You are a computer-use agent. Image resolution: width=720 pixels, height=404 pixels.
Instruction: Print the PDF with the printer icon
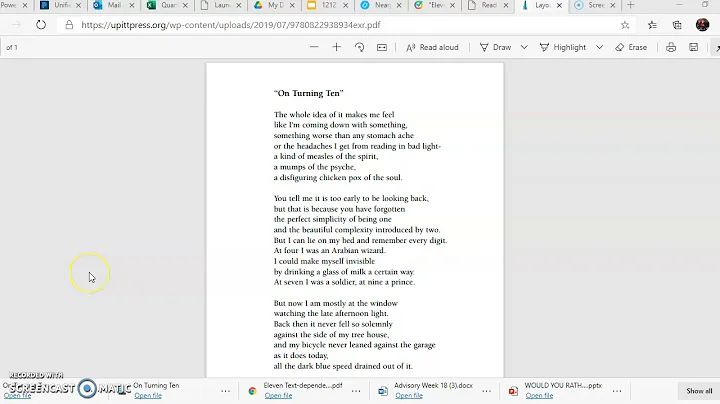671,47
